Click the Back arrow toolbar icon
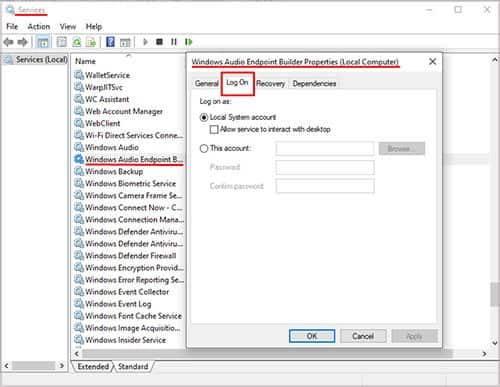The width and height of the screenshot is (500, 387). [x=8, y=42]
